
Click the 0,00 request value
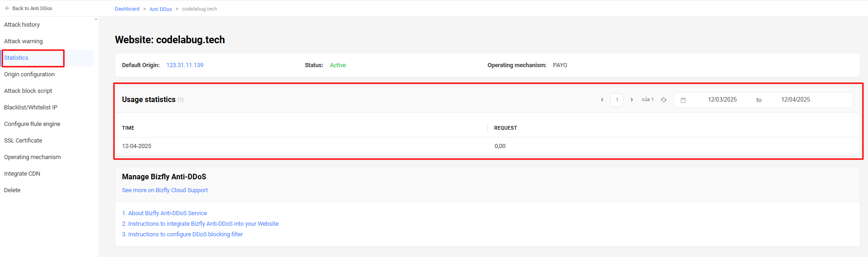[500, 146]
